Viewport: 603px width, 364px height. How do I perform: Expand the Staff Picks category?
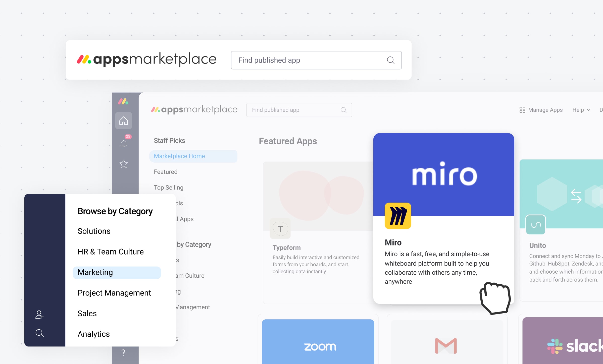coord(170,140)
